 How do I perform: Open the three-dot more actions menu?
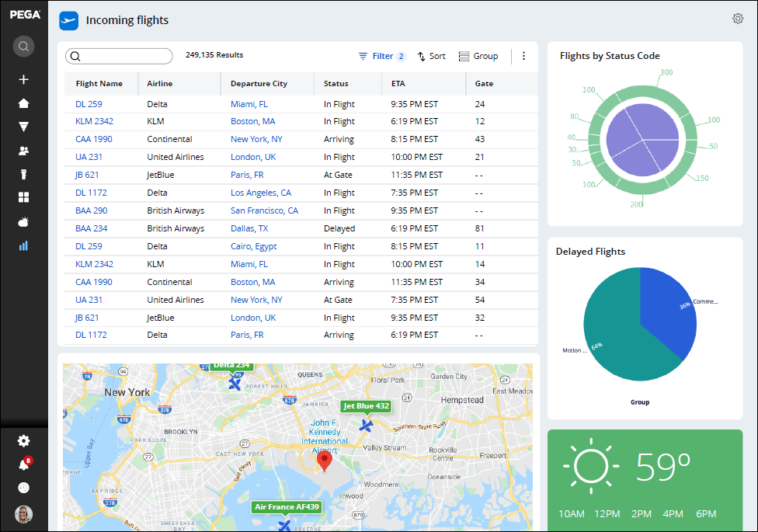tap(523, 56)
